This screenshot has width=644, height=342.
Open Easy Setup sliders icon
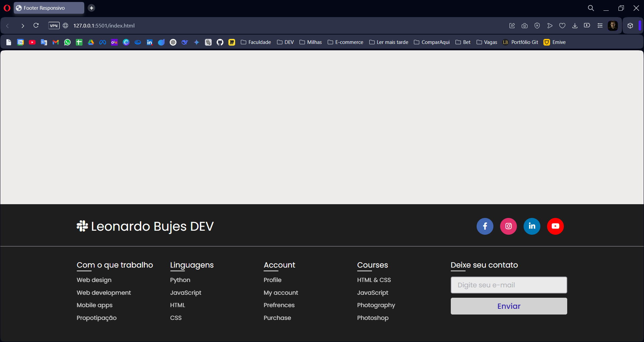(600, 26)
